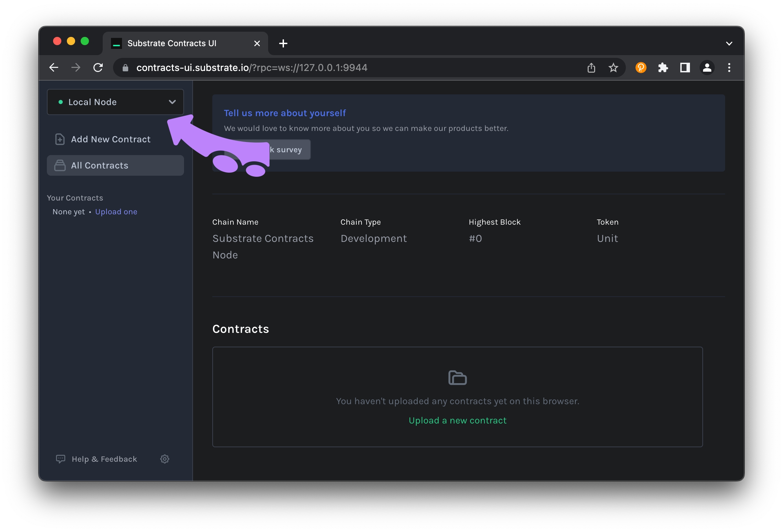Click the feedback survey button
Viewport: 783px width, 532px height.
click(289, 150)
